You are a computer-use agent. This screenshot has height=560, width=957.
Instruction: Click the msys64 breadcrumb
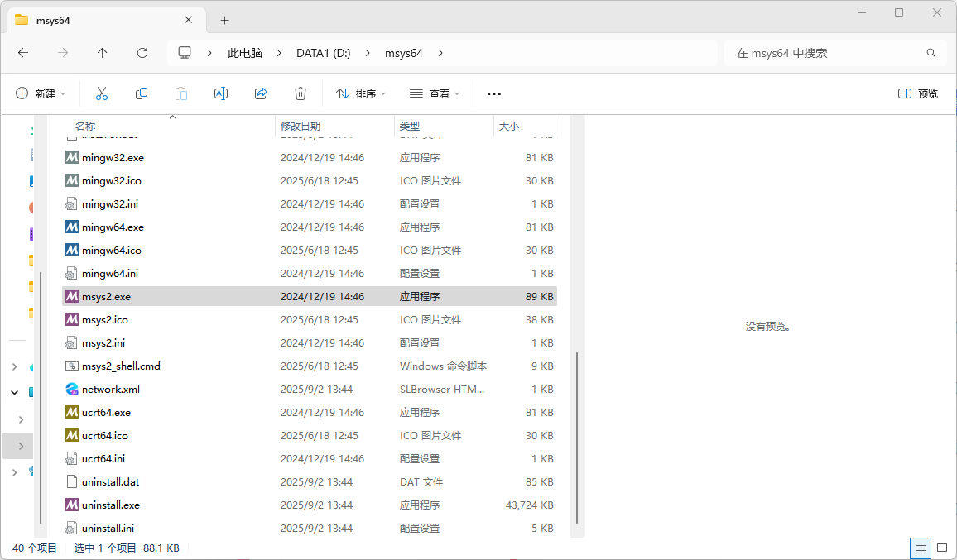coord(403,53)
